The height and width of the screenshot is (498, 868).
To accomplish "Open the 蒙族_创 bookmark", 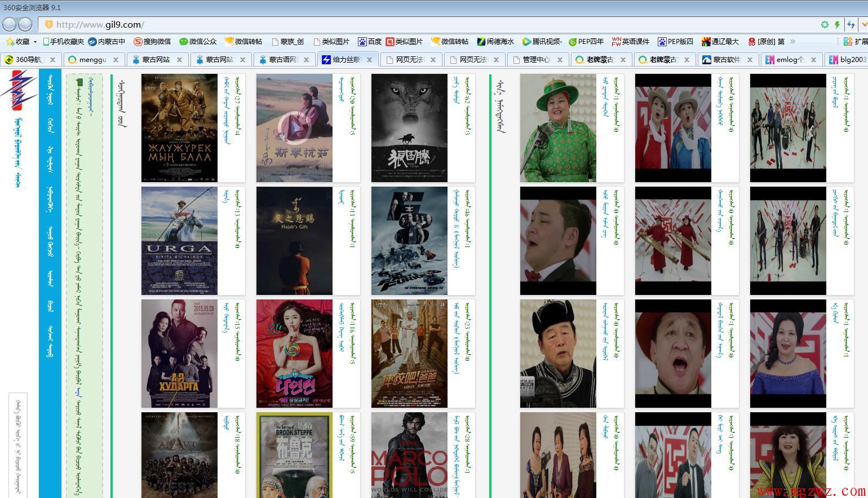I will [287, 42].
